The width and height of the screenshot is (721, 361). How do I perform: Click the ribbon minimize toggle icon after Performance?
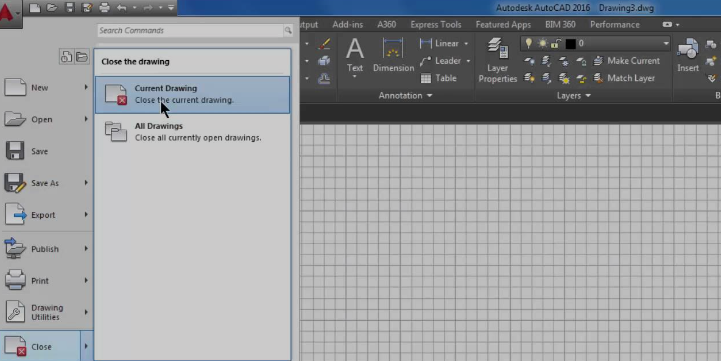pyautogui.click(x=667, y=25)
